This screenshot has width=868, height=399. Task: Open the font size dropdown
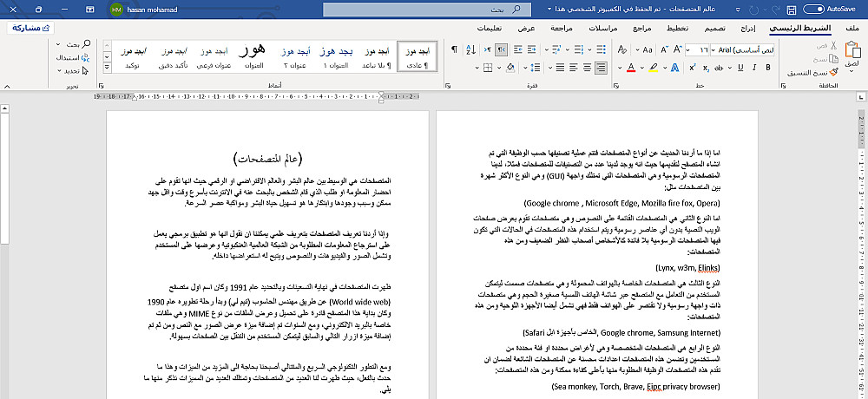[x=688, y=49]
